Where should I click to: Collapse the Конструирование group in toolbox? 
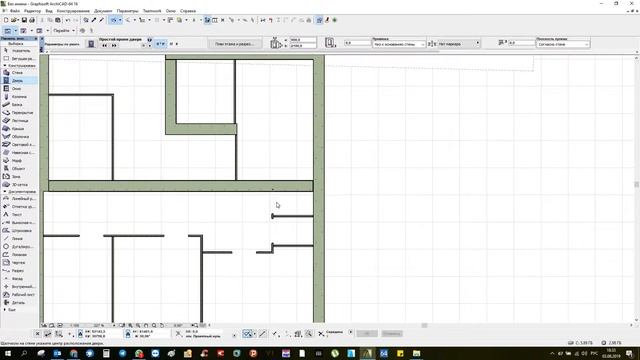pyautogui.click(x=4, y=66)
